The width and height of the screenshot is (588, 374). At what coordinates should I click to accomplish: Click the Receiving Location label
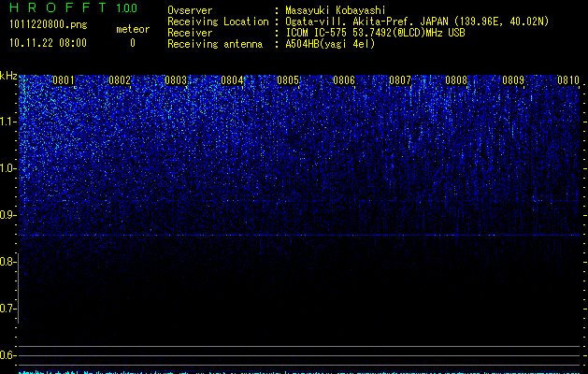[x=218, y=22]
